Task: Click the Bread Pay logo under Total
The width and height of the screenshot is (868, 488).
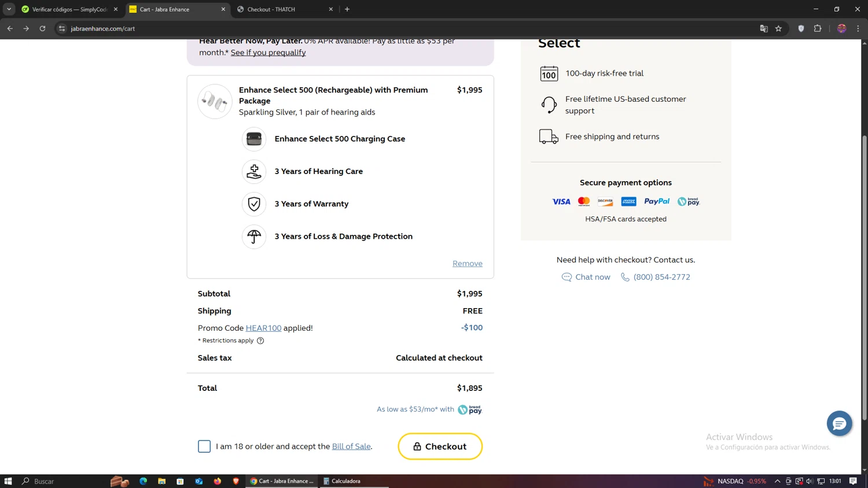Action: [x=470, y=409]
